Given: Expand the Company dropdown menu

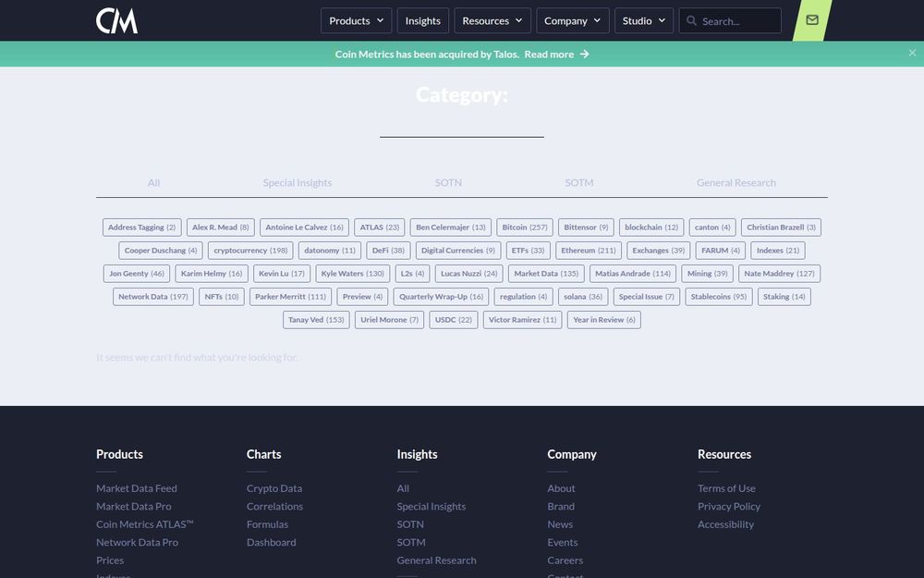Looking at the screenshot, I should tap(572, 20).
